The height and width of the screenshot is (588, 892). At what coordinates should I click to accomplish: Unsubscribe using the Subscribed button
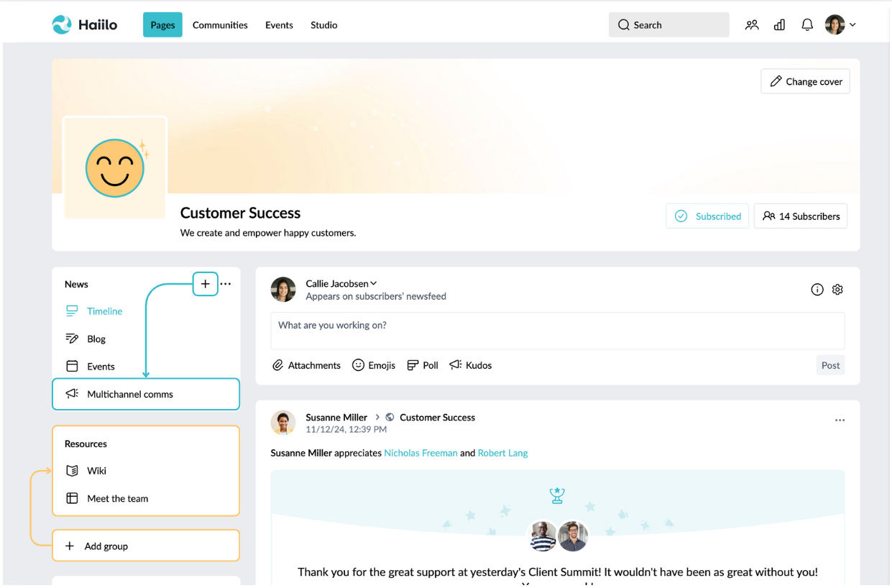coord(707,216)
